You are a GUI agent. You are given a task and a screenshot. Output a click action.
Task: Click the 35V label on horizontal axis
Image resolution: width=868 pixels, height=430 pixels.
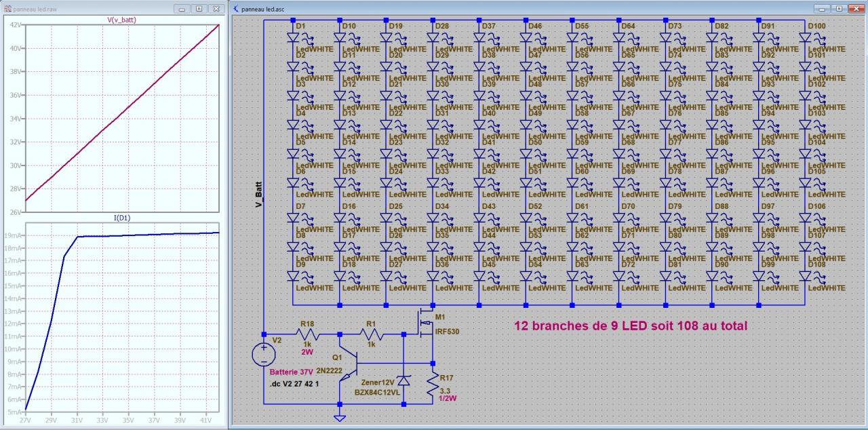129,421
